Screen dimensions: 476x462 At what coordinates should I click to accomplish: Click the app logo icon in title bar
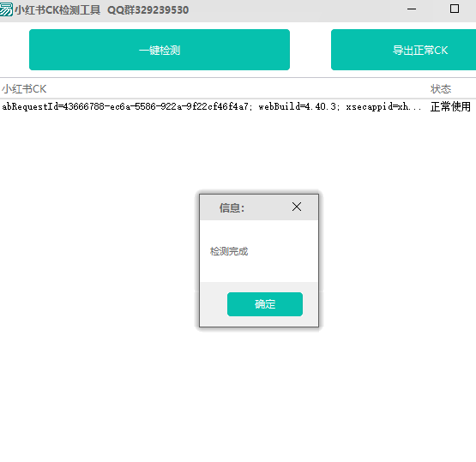(x=6, y=9)
